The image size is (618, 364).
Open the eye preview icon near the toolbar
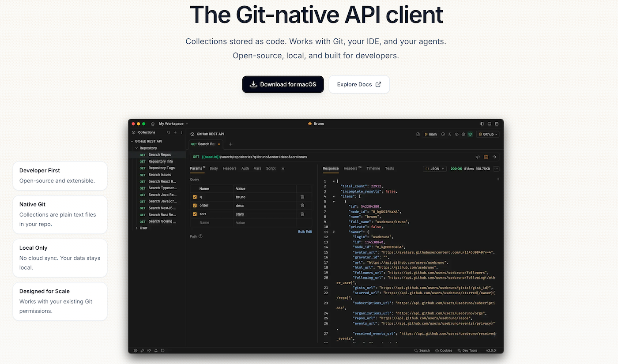456,134
